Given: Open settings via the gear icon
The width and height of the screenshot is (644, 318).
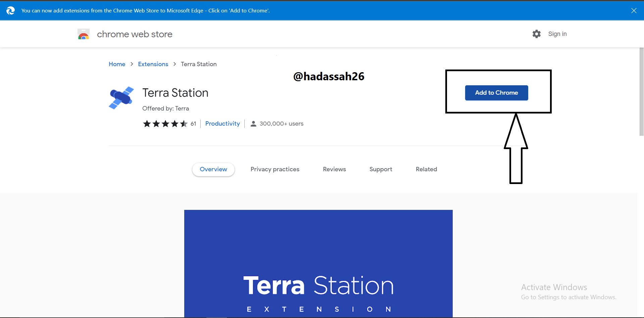Looking at the screenshot, I should click(537, 34).
